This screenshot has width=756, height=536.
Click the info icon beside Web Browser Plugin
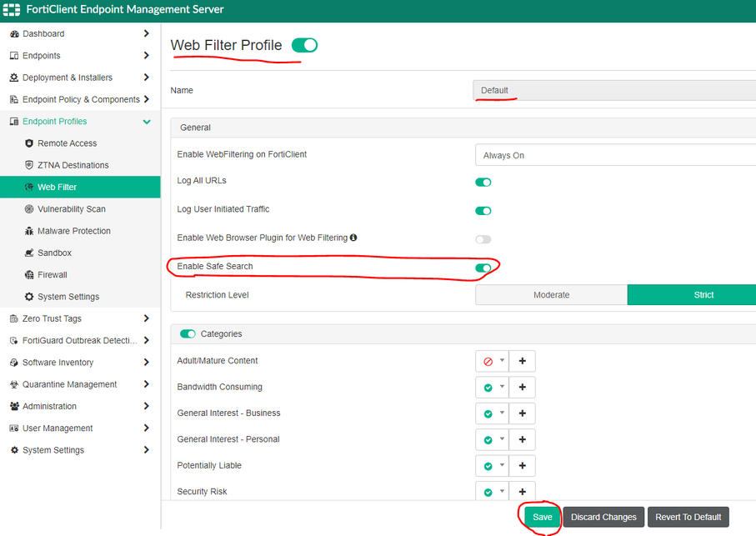pyautogui.click(x=353, y=238)
